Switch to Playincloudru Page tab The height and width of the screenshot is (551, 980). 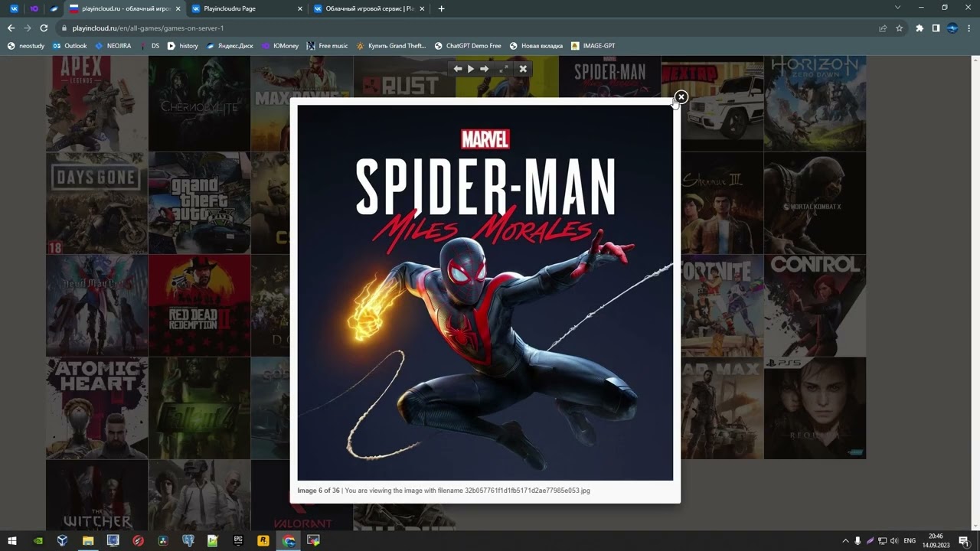(x=245, y=8)
